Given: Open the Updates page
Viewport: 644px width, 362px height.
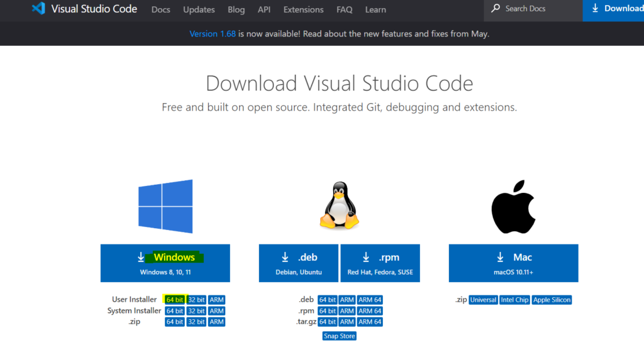Looking at the screenshot, I should 199,9.
